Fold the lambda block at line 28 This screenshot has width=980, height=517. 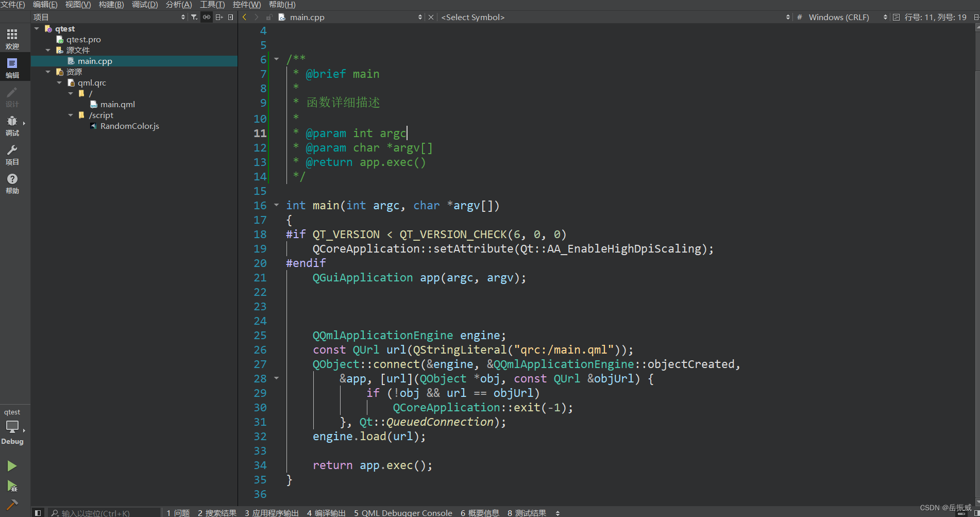(277, 378)
